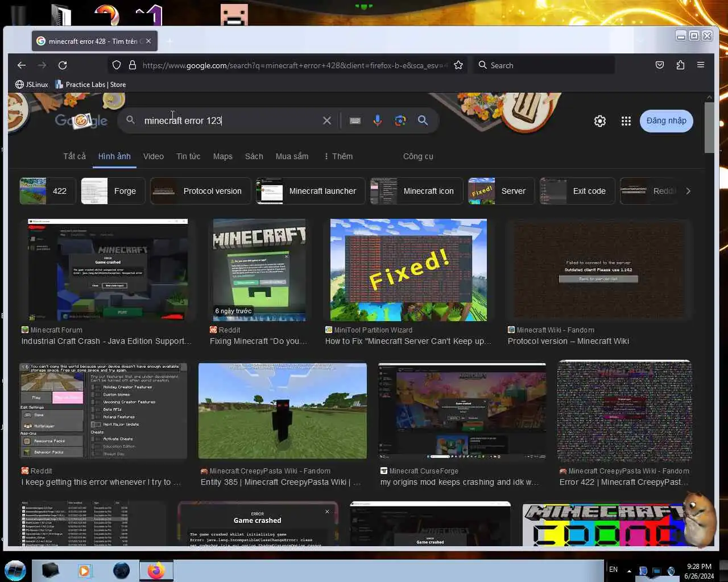
Task: Open the Fixed! MiniTool image thumbnail
Action: click(x=408, y=270)
